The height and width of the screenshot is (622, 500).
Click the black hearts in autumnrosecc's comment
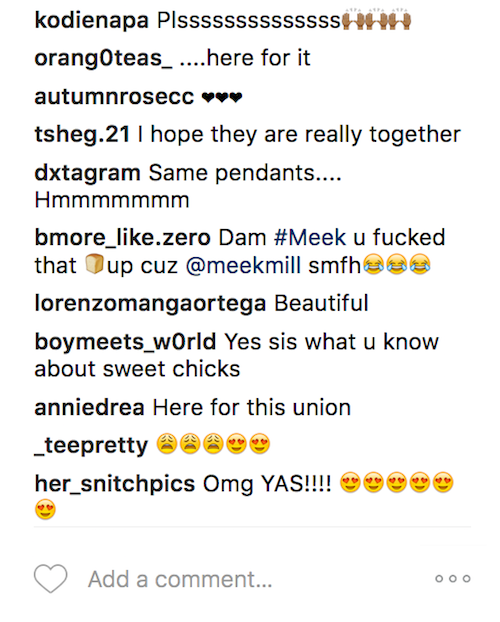pos(222,97)
